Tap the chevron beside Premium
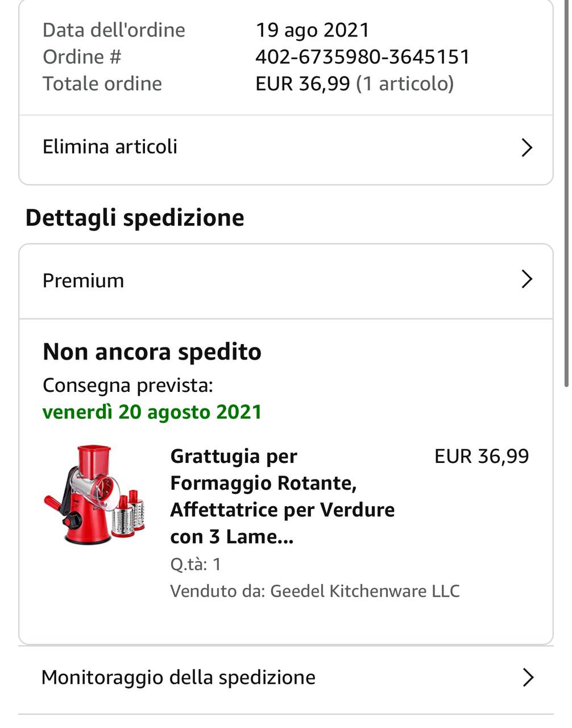 tap(527, 279)
